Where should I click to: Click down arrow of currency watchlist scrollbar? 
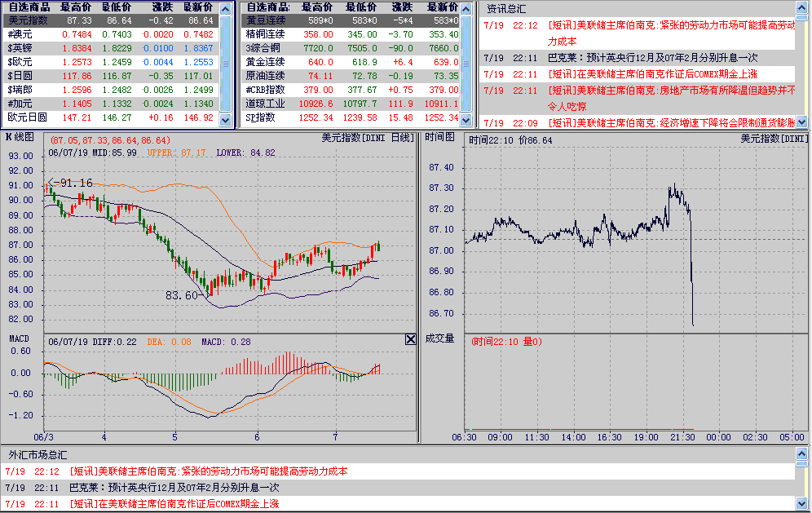click(225, 120)
